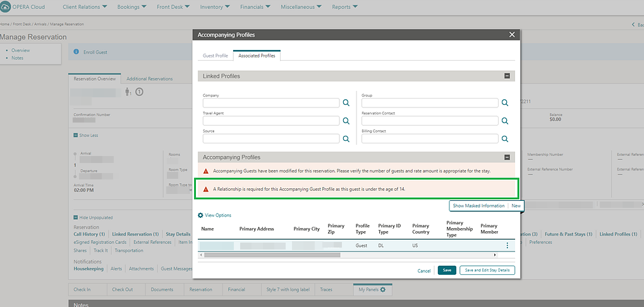Search for a Billing Contact profile
644x307 pixels.
coord(505,139)
